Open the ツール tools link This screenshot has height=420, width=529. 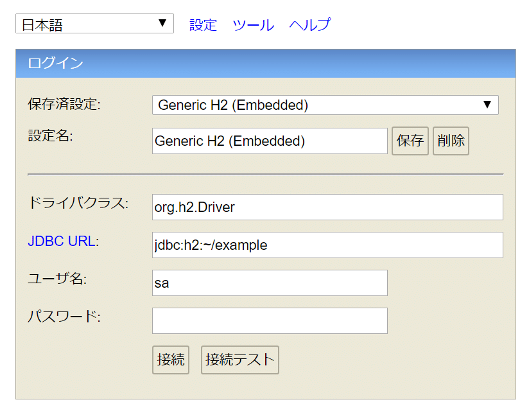click(x=253, y=25)
